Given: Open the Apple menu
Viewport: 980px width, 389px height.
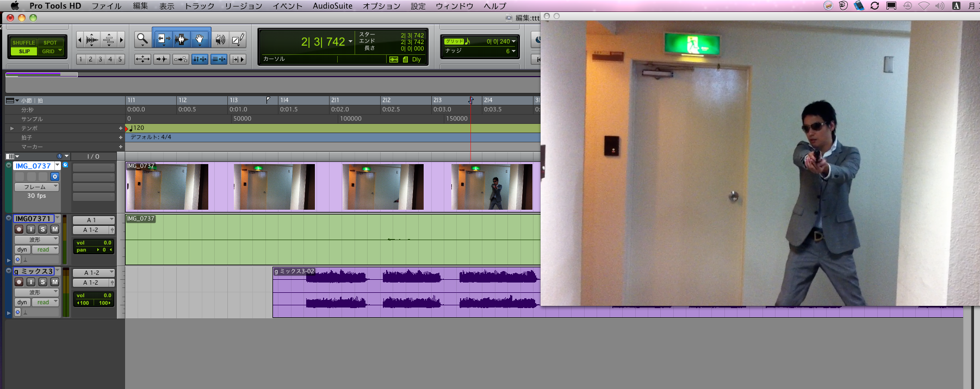Looking at the screenshot, I should [15, 6].
